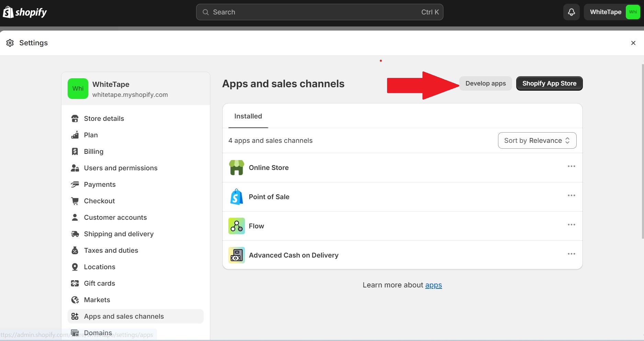644x341 pixels.
Task: Open Domains settings
Action: point(135,333)
